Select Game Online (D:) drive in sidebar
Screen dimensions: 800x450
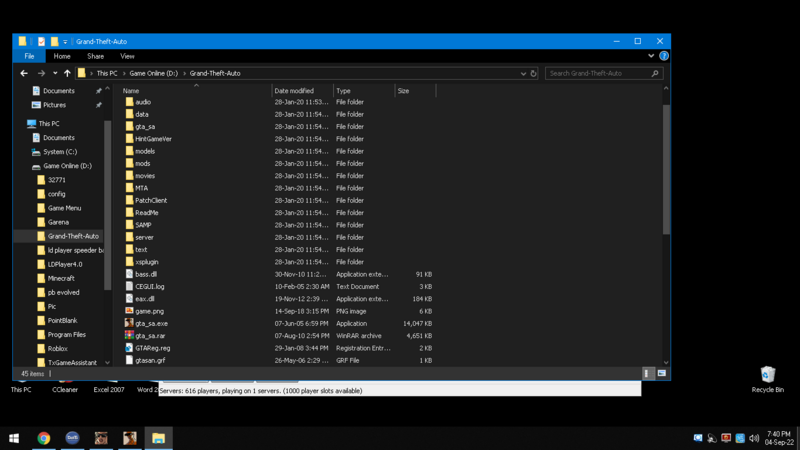pyautogui.click(x=67, y=166)
